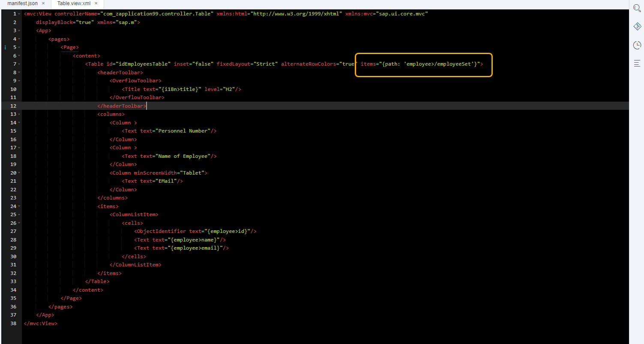Close the manifest.json tab with its X
Viewport: 644px width, 344px height.
[42, 3]
